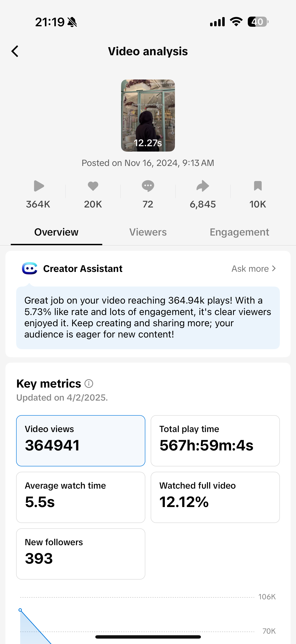Tap the bookmark saves icon

click(258, 186)
